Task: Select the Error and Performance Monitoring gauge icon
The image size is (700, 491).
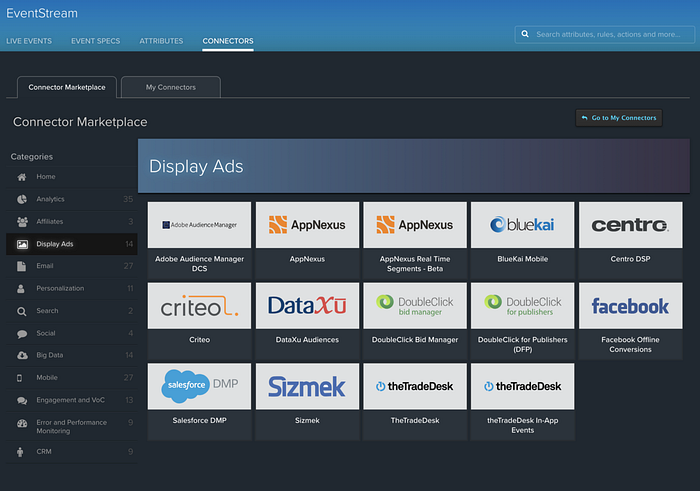Action: click(22, 424)
